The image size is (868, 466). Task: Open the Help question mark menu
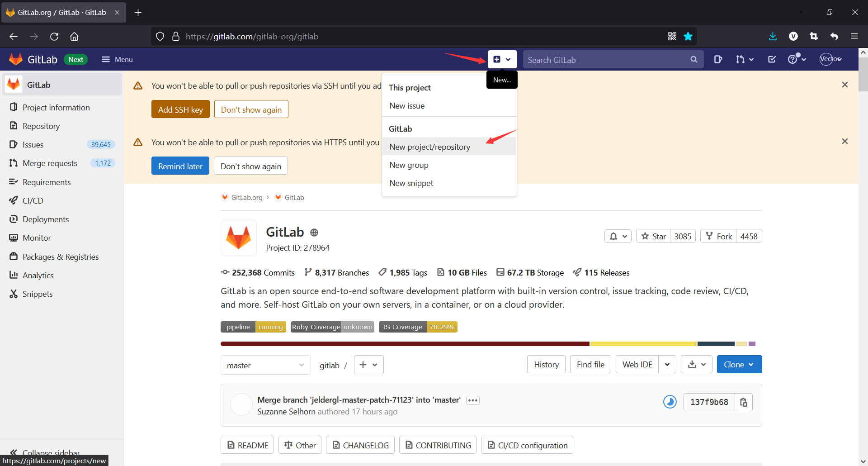point(797,59)
